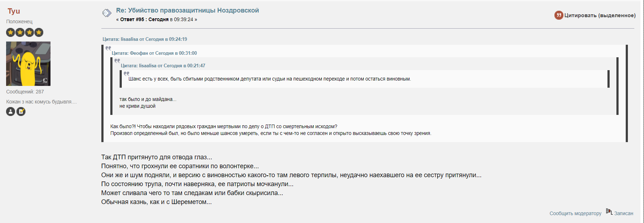
Task: Click the Сообщить модератору link
Action: (575, 213)
